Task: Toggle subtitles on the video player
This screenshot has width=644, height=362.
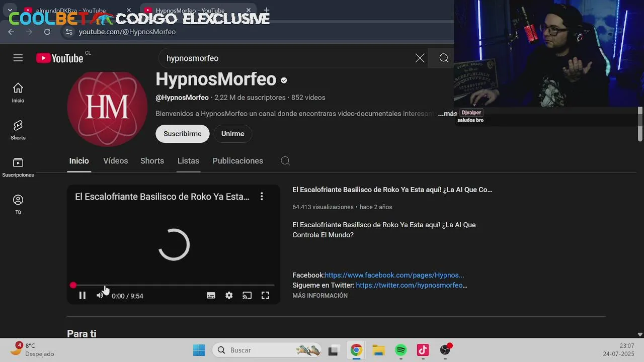Action: 211,296
